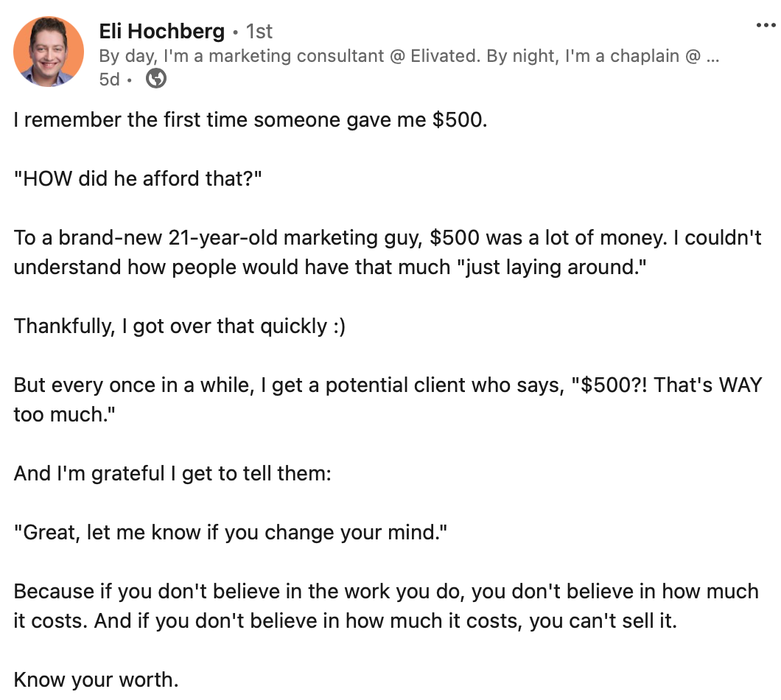Click the 'Because if you don't believe' line

tap(386, 592)
